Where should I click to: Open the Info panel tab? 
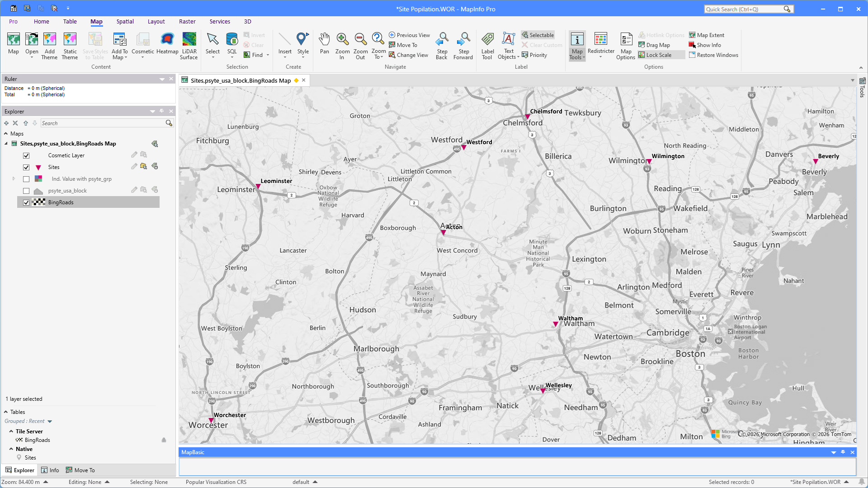coord(50,470)
